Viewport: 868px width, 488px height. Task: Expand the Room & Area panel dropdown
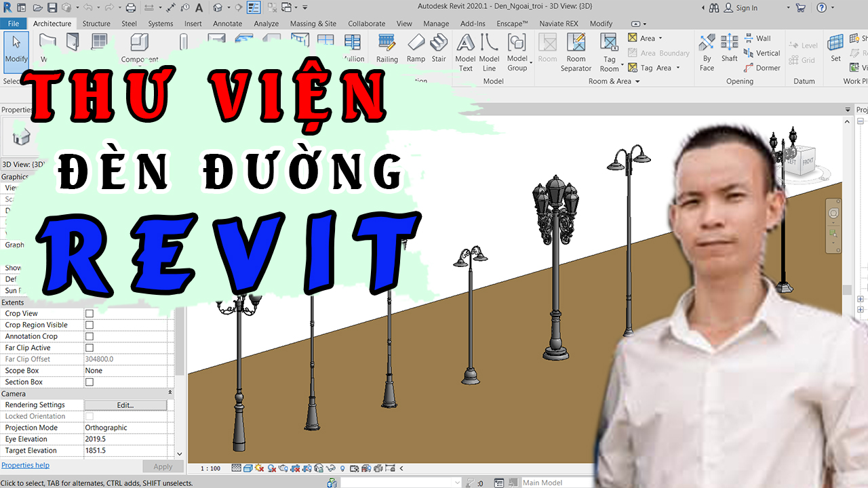[x=638, y=81]
